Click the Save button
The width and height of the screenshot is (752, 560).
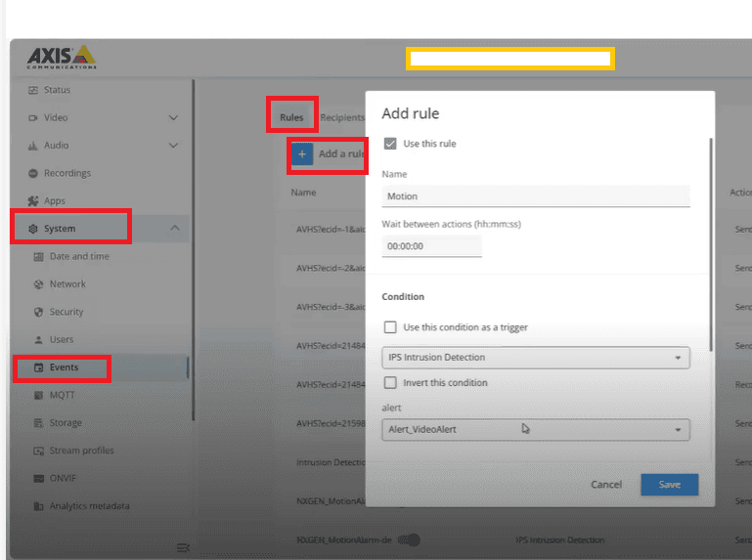click(670, 485)
